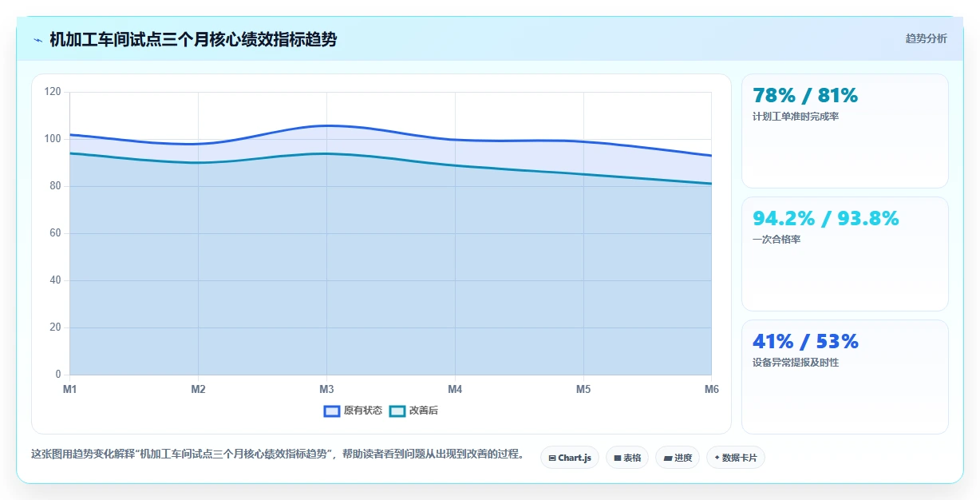Click the 120 y-axis value
Image resolution: width=980 pixels, height=500 pixels.
tap(53, 92)
